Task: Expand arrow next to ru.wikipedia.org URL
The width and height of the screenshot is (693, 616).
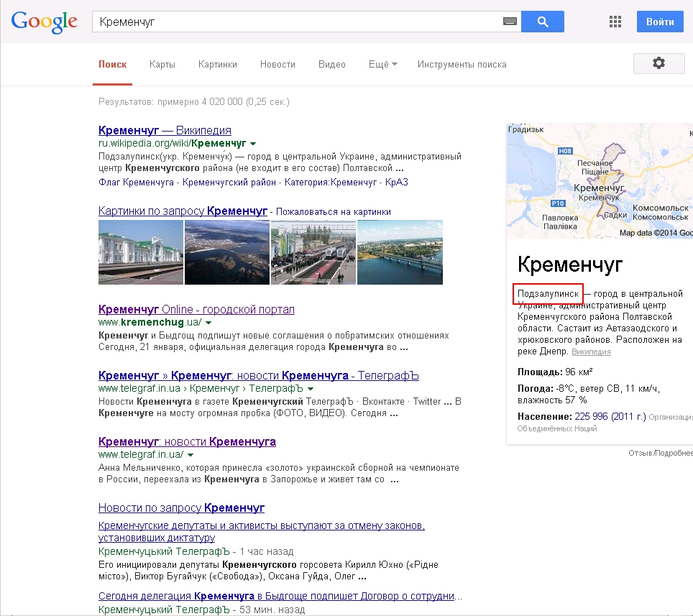Action: click(x=253, y=144)
